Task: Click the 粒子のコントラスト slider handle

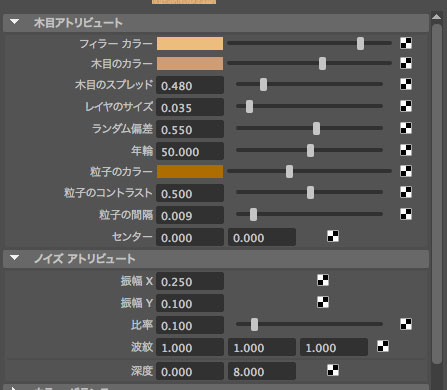Action: 310,192
